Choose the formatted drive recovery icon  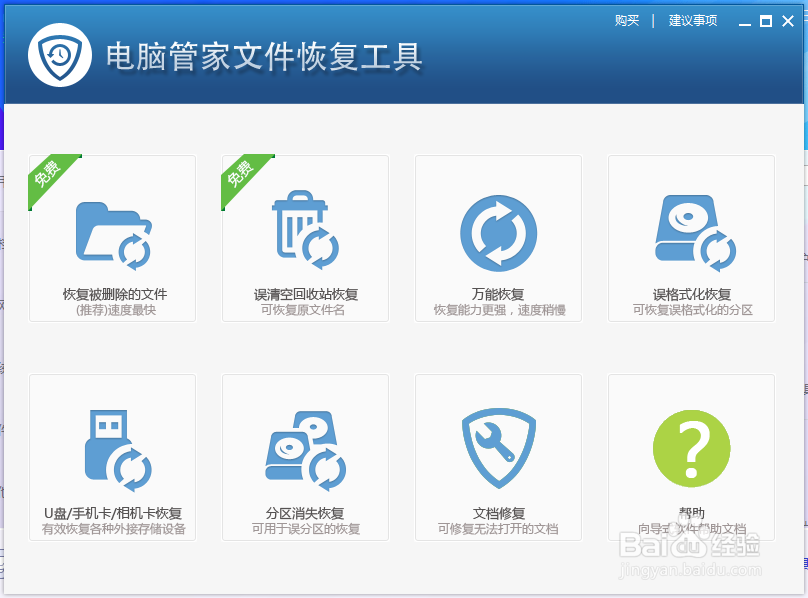point(695,233)
